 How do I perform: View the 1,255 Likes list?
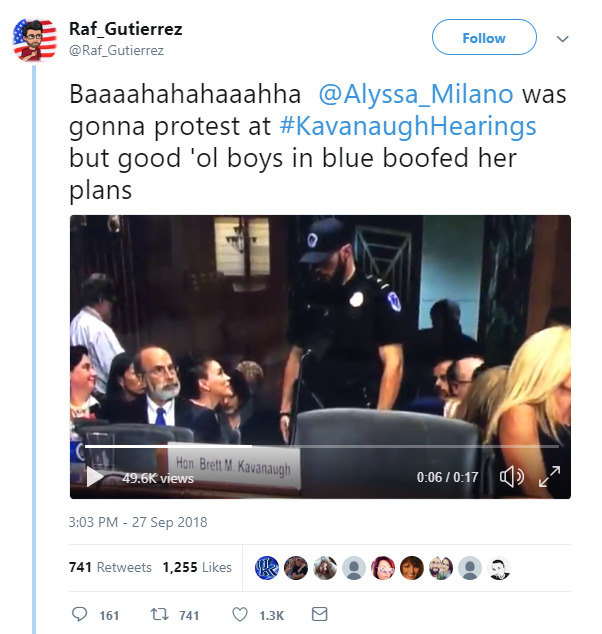click(196, 567)
